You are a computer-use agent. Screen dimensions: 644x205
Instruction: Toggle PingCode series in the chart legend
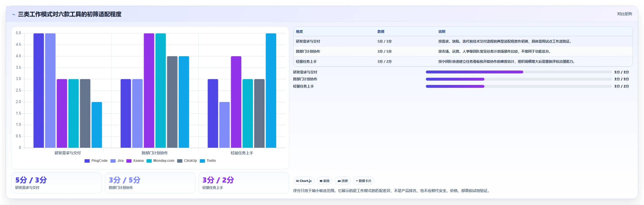96,161
